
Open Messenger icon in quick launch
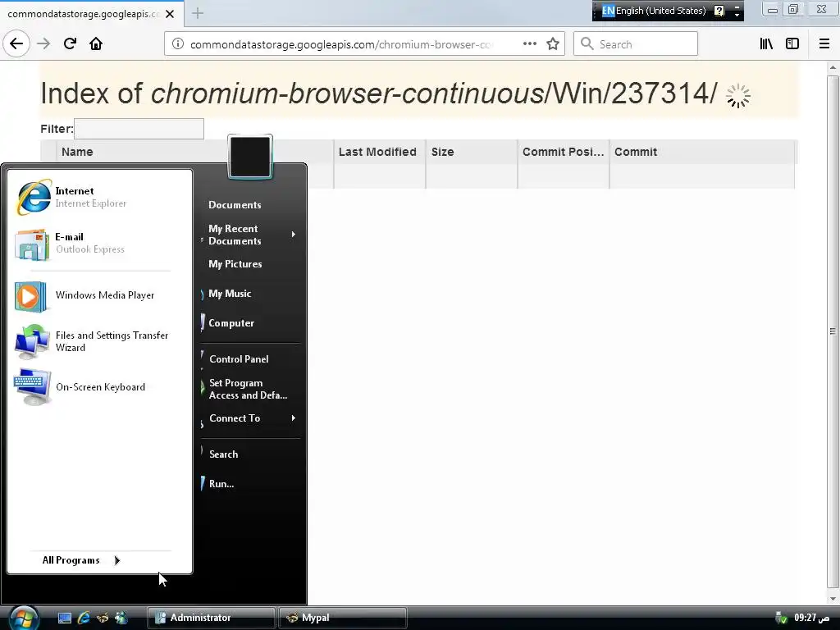tap(121, 618)
